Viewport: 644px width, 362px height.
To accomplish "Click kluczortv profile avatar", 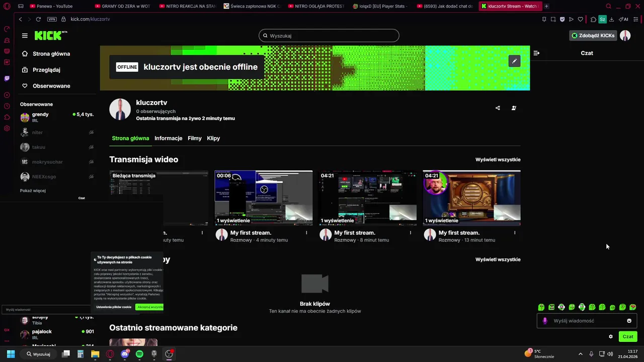I will point(120,110).
